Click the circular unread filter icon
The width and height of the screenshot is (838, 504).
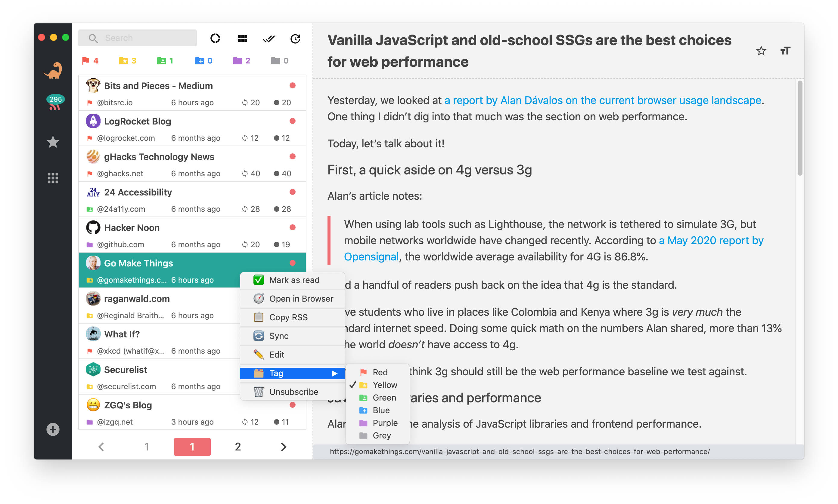coord(215,38)
